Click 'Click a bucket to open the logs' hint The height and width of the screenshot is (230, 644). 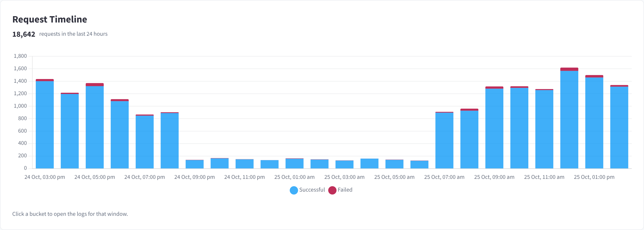(x=70, y=214)
